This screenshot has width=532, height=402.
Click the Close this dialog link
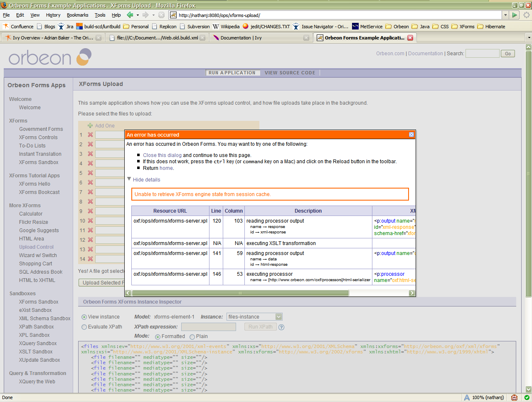point(162,155)
